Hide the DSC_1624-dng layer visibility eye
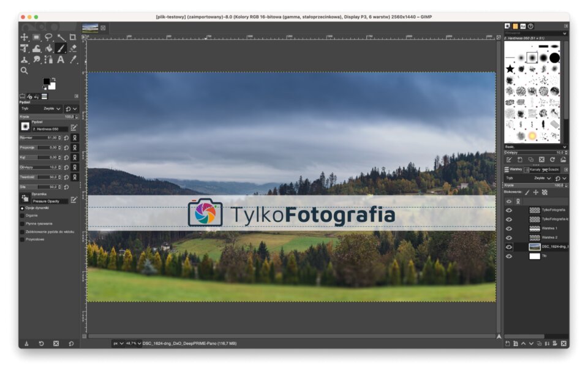This screenshot has height=373, width=588. [508, 247]
